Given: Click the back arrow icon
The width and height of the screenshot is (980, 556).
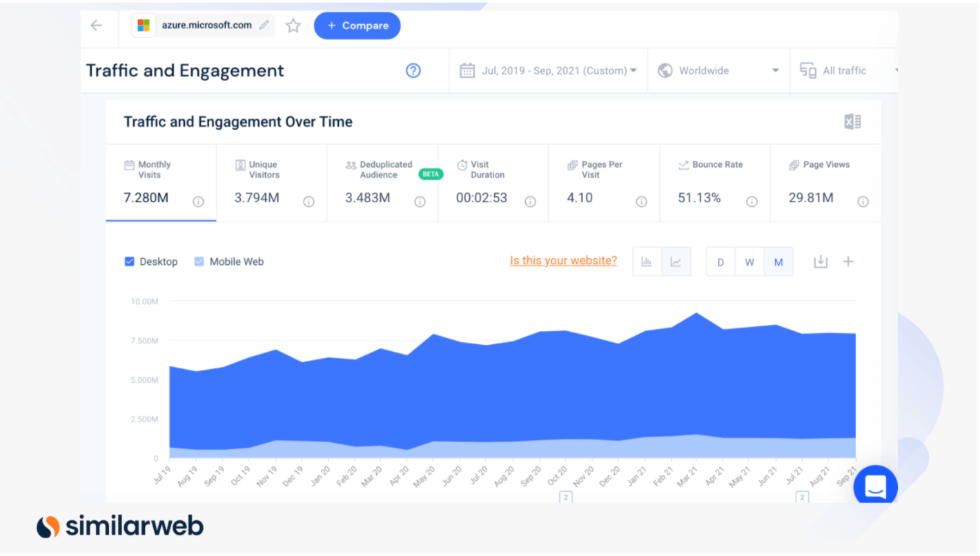Looking at the screenshot, I should (96, 26).
